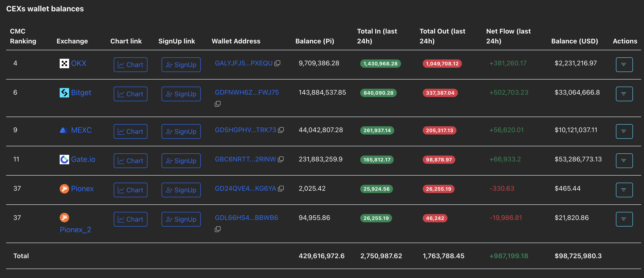Open the Gate.io wallet address link
Image resolution: width=644 pixels, height=278 pixels.
[245, 159]
